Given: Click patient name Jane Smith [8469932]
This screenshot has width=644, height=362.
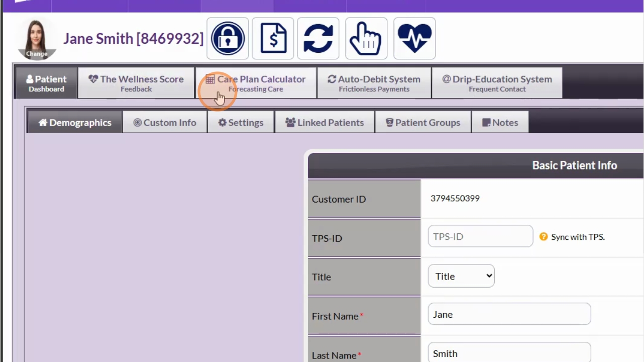Looking at the screenshot, I should 134,39.
